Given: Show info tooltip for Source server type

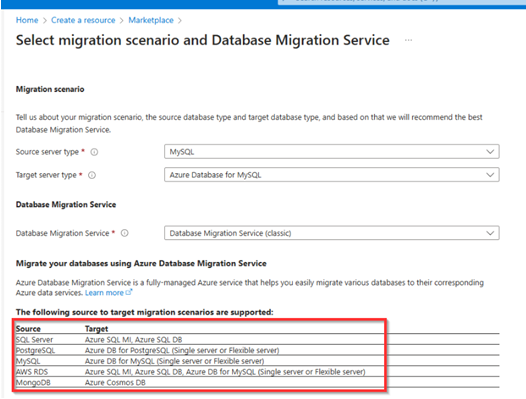Looking at the screenshot, I should coord(94,152).
